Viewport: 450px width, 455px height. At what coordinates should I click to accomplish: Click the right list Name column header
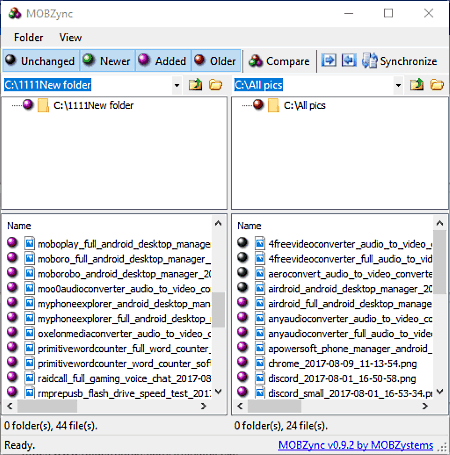[x=249, y=226]
